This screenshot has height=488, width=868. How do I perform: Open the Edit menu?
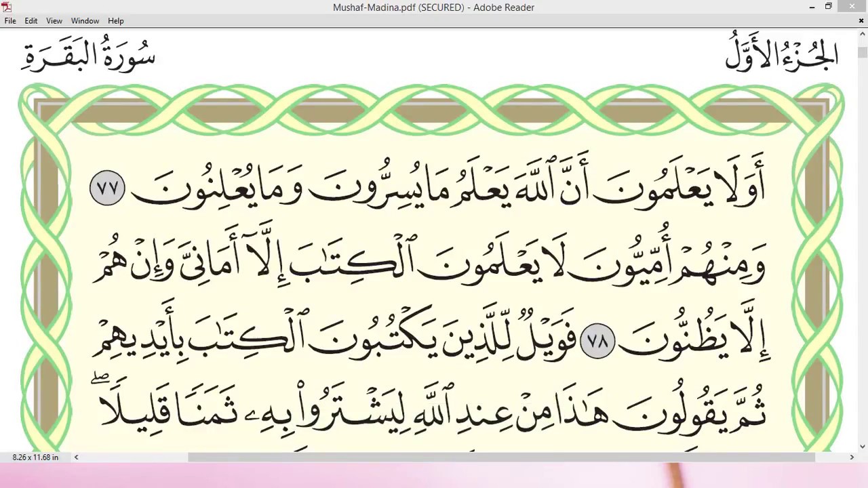pyautogui.click(x=31, y=21)
